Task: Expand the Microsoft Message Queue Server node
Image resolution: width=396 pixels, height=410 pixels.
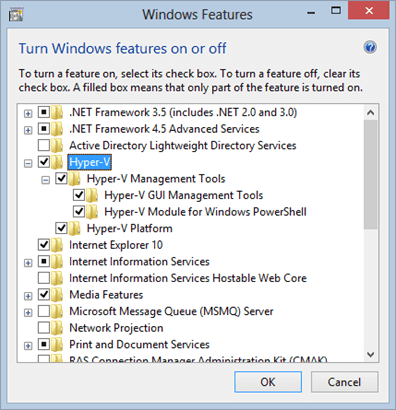Action: [x=28, y=313]
